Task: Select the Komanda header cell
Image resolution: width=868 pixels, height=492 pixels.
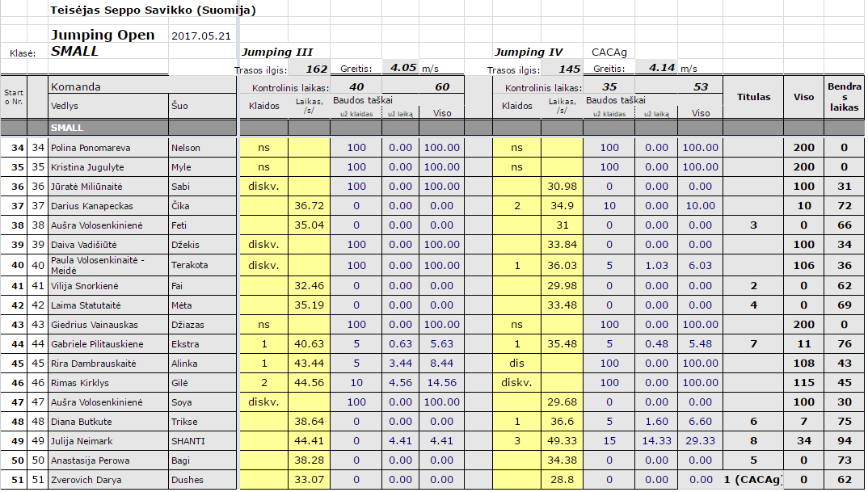Action: (77, 87)
